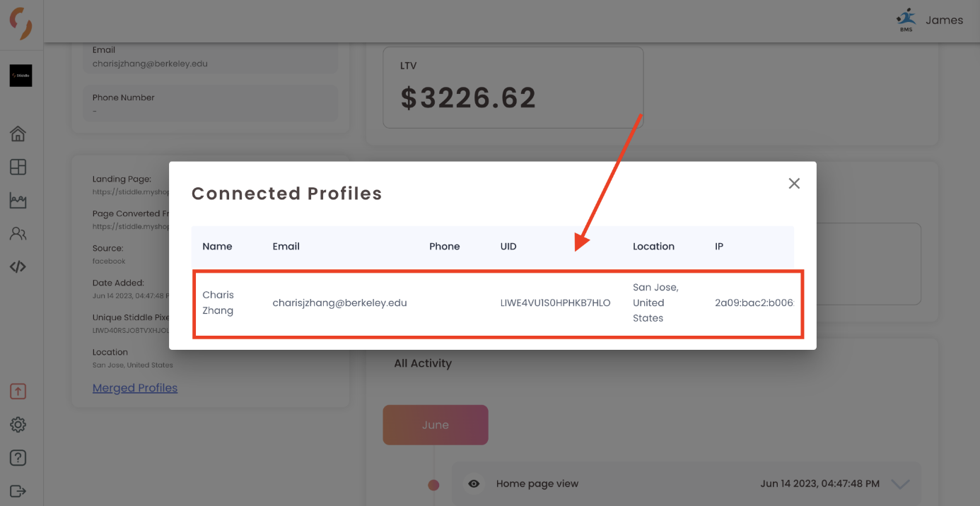Click the Email column header
980x506 pixels.
click(x=286, y=247)
